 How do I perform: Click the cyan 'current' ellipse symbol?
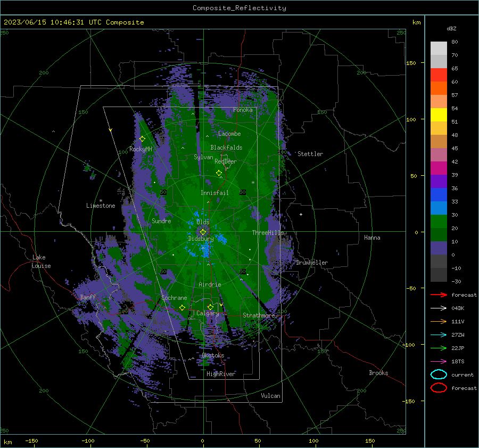pos(439,374)
